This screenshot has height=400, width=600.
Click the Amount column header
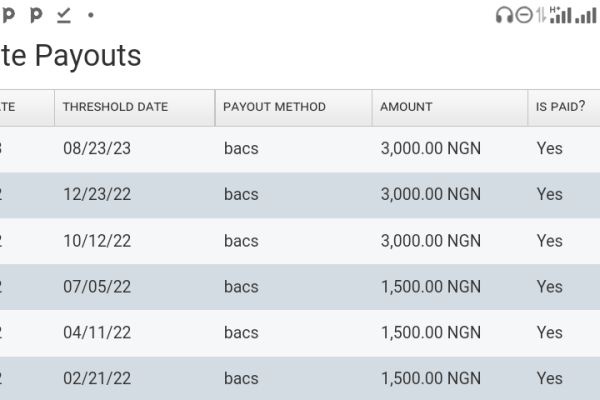click(x=406, y=107)
